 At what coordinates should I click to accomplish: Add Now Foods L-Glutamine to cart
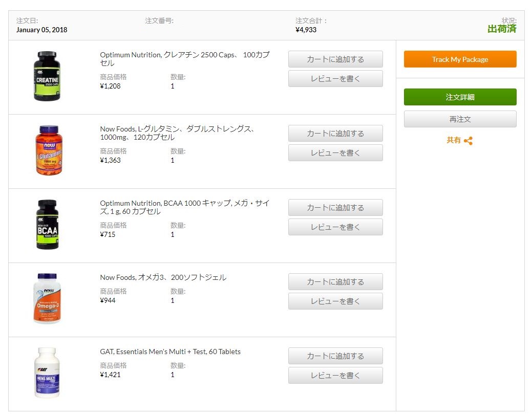(335, 134)
